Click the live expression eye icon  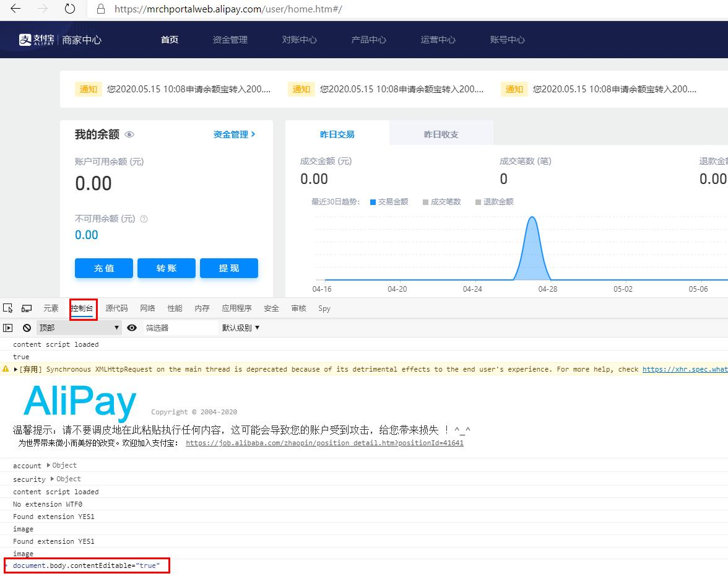point(132,328)
